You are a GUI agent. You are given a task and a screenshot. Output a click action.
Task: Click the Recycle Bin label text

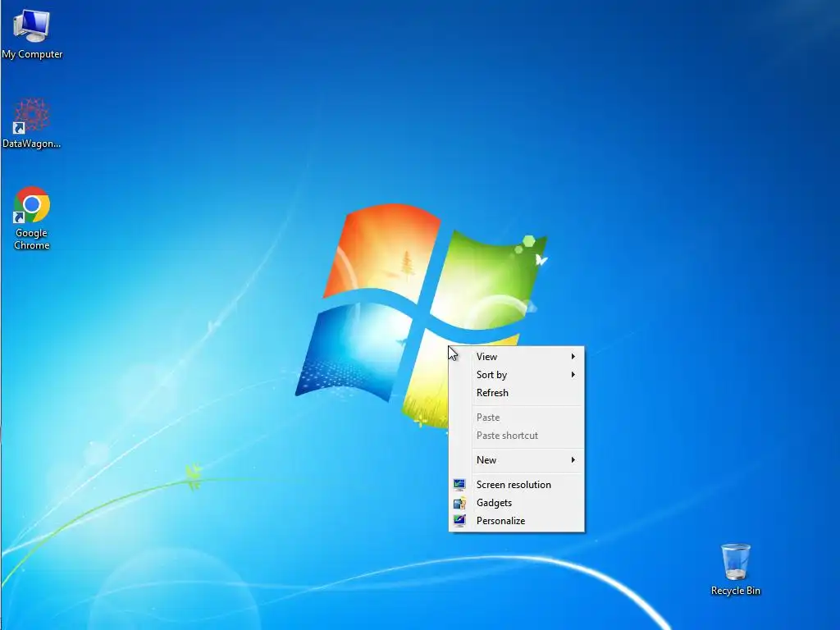click(736, 591)
